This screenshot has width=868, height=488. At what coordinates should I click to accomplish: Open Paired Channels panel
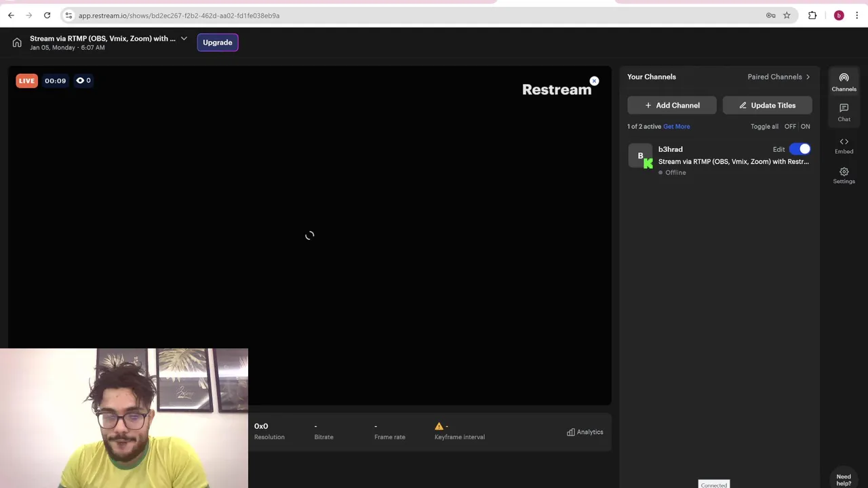point(778,77)
